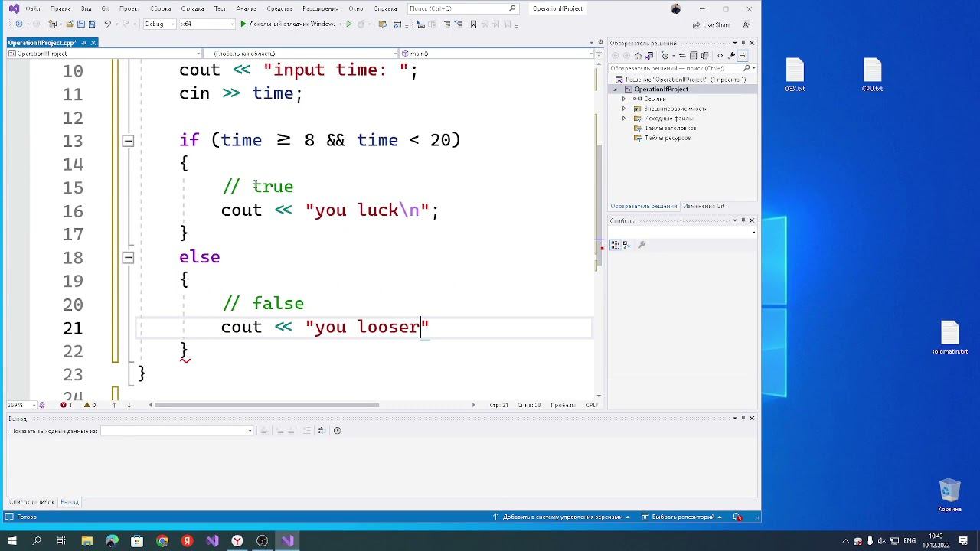Expand the Исходные файлы folder node
Screen dimensions: 980x551
click(624, 119)
